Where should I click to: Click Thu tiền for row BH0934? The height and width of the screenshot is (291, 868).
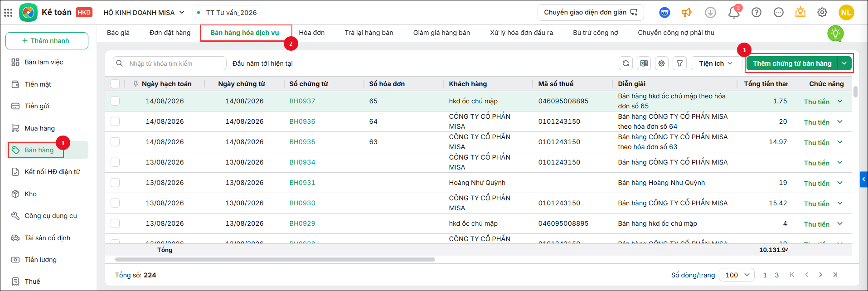point(817,163)
